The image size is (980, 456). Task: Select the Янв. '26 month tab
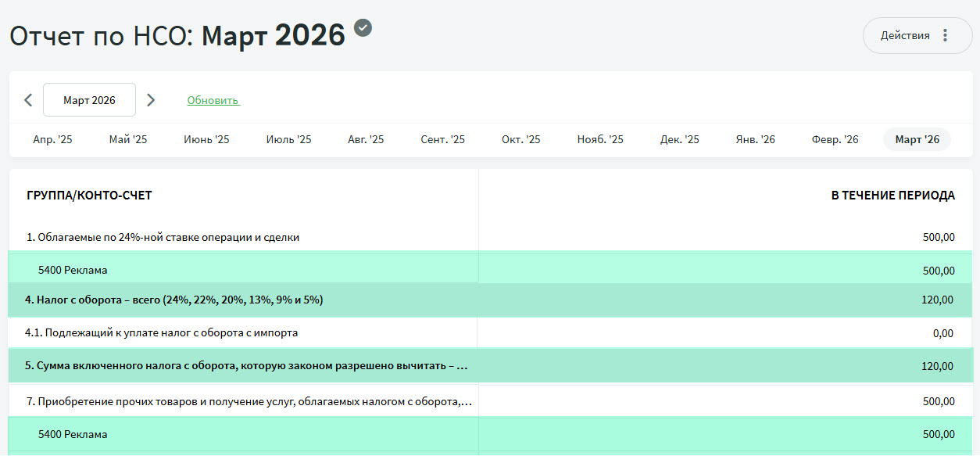756,139
